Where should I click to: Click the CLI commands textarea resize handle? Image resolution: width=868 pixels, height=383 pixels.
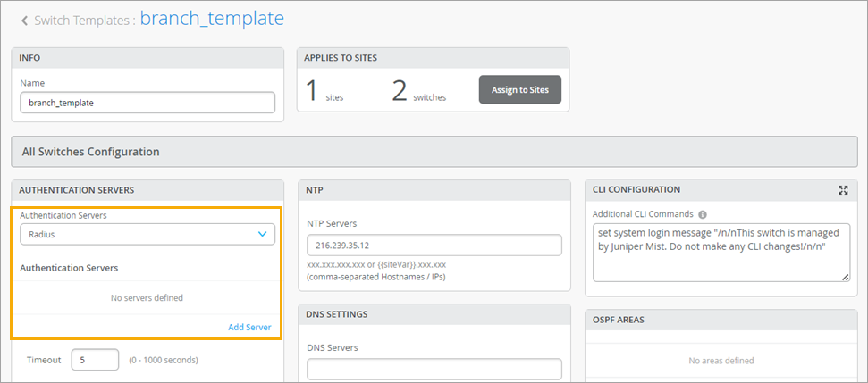(845, 278)
